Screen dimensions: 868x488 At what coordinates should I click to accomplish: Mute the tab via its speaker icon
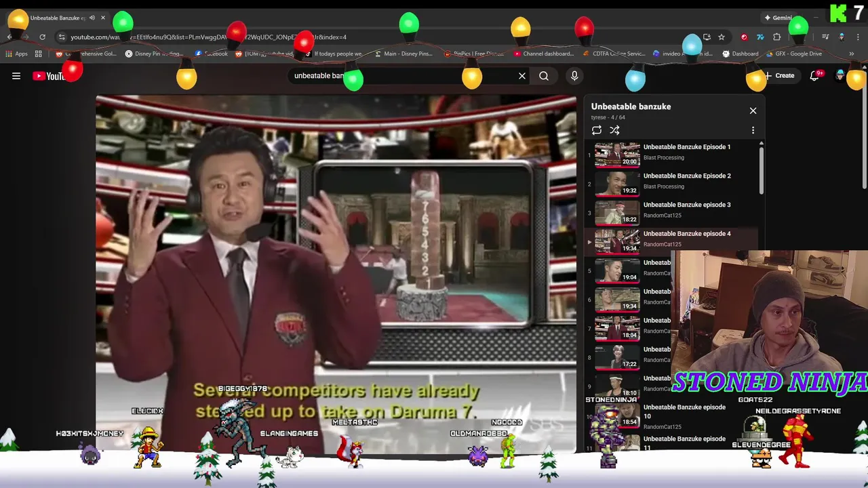[92, 18]
